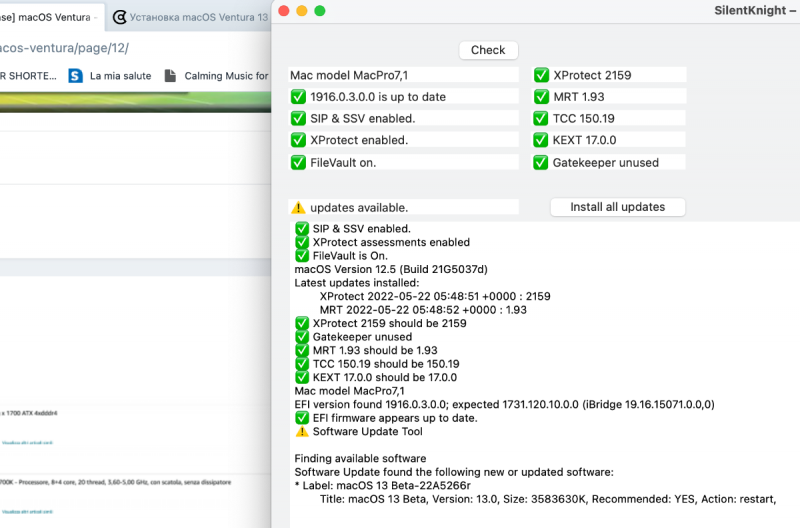
Task: Click the checkmark beside 'Gatekeeper unused' in the log
Action: point(302,337)
